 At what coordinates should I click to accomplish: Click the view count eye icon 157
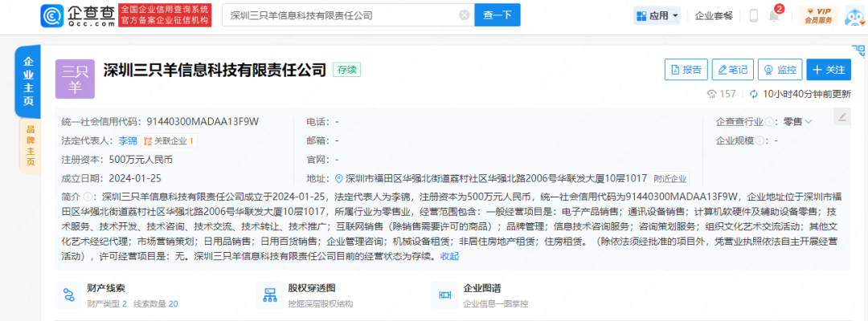[x=712, y=94]
